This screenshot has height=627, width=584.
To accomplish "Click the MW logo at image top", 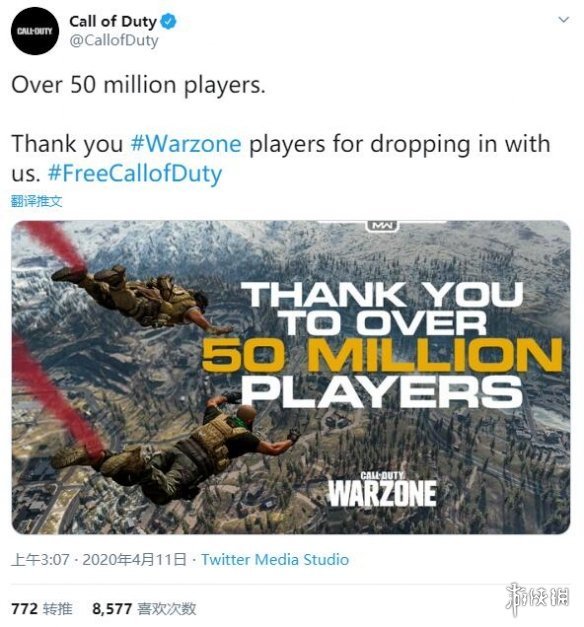I will (382, 226).
